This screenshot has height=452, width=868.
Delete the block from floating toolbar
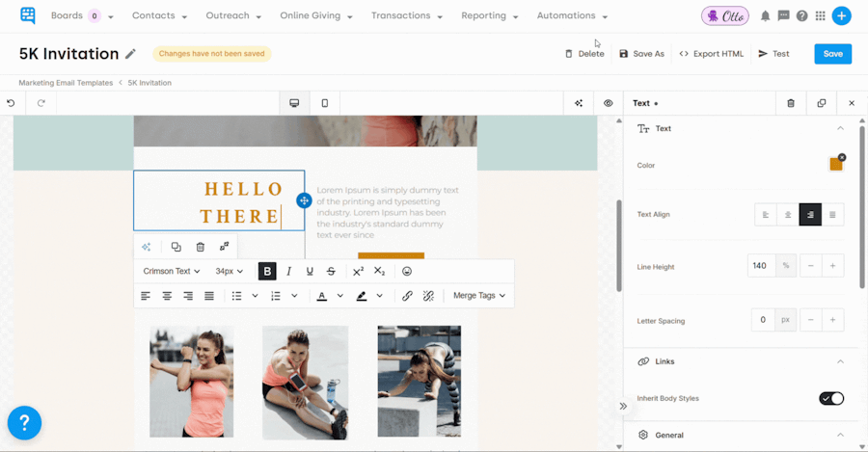click(201, 247)
